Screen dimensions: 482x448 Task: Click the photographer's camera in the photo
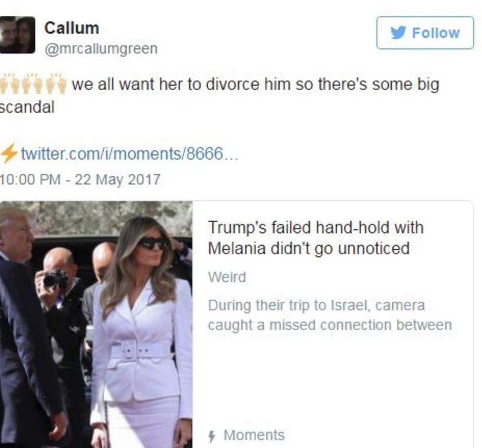(55, 279)
